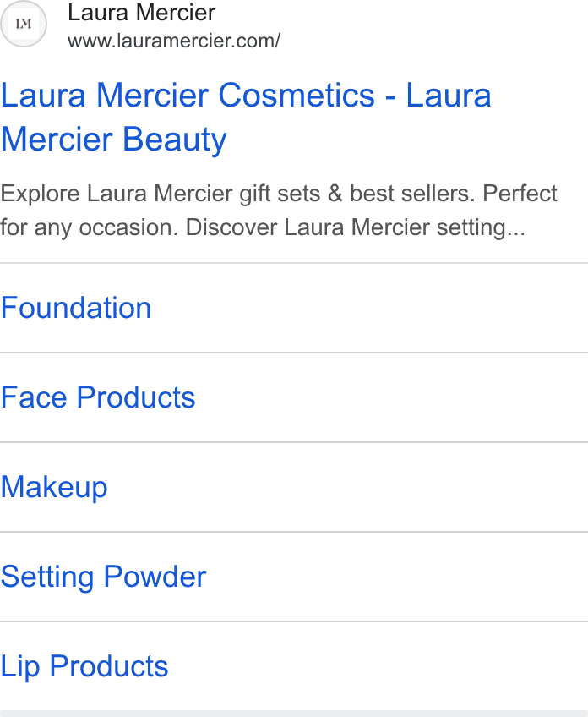Open Laura Mercier Cosmetics title link

pyautogui.click(x=246, y=117)
